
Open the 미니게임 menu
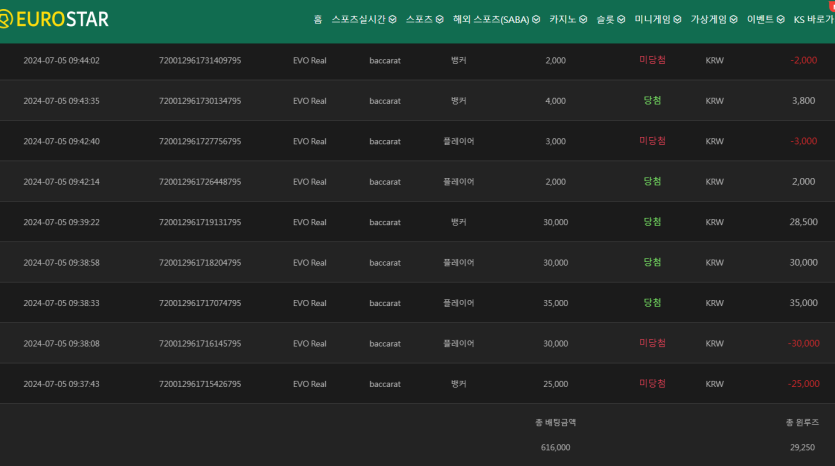tap(652, 20)
